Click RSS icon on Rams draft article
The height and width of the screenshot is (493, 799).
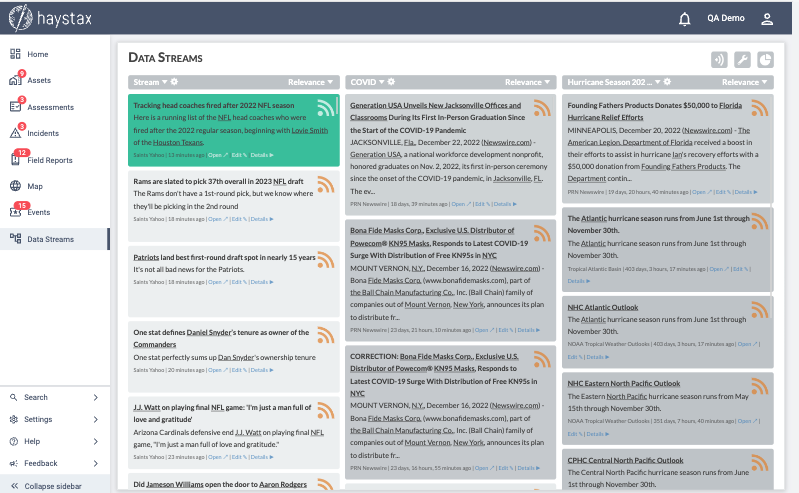pyautogui.click(x=325, y=184)
